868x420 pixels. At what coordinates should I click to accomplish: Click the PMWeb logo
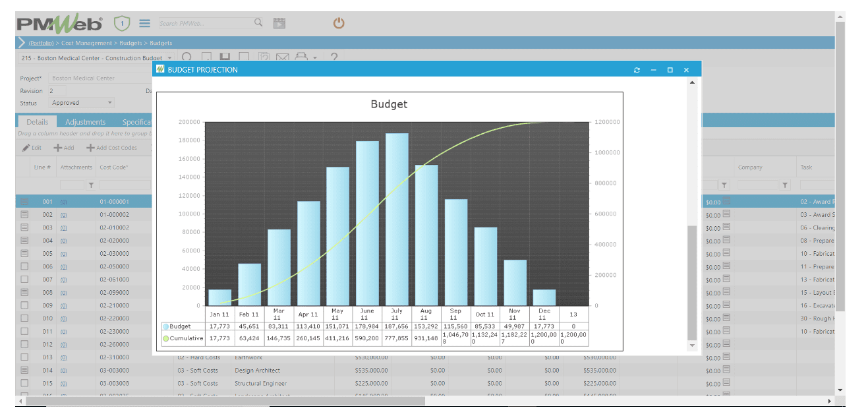pos(60,24)
